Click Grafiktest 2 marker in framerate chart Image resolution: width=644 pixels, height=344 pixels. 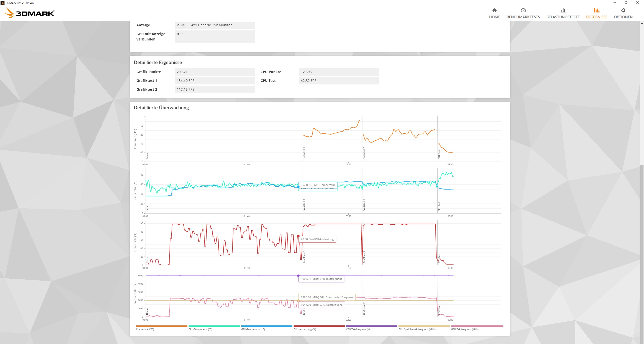tap(364, 153)
